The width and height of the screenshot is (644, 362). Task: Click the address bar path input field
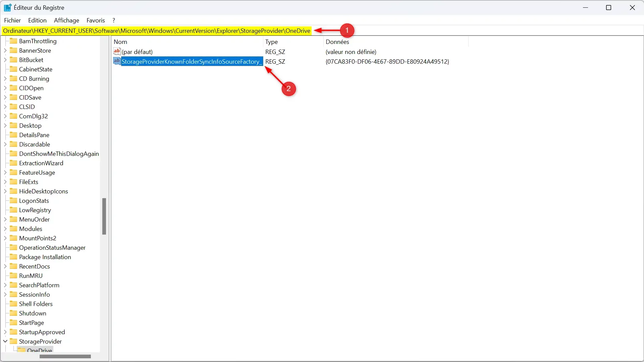pos(157,31)
